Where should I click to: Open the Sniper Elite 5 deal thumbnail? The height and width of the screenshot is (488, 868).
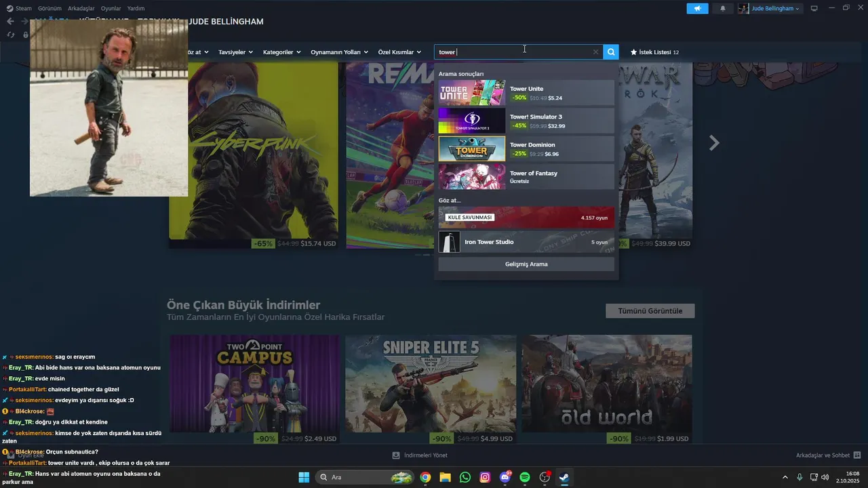[431, 384]
